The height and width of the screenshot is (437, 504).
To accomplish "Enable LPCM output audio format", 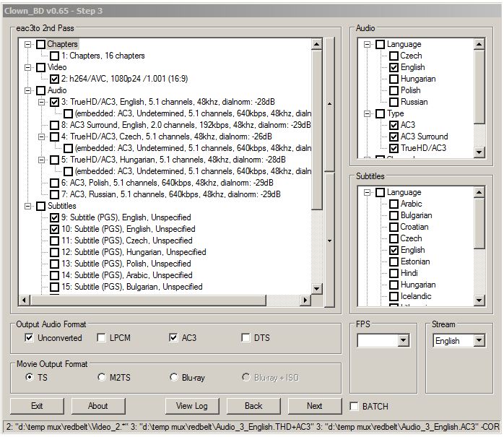I will pos(101,338).
